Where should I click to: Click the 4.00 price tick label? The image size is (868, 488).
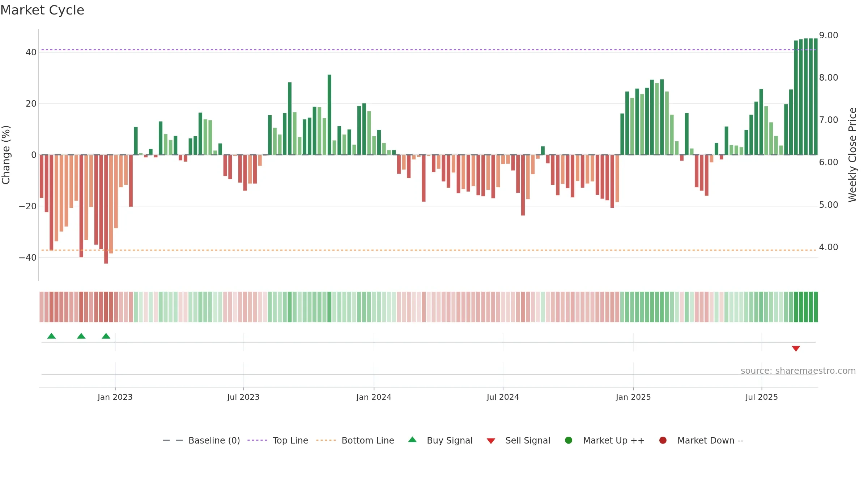829,247
